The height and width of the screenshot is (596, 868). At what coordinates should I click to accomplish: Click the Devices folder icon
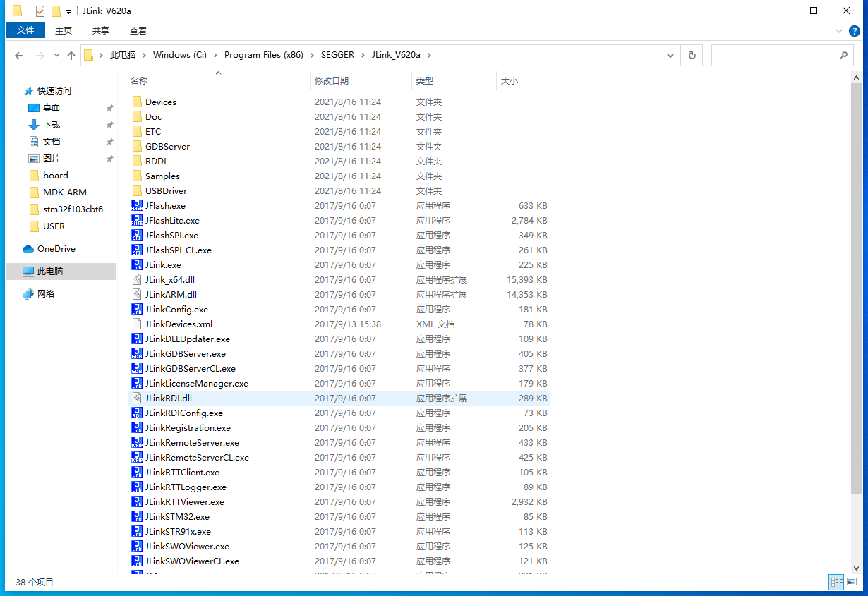[137, 102]
